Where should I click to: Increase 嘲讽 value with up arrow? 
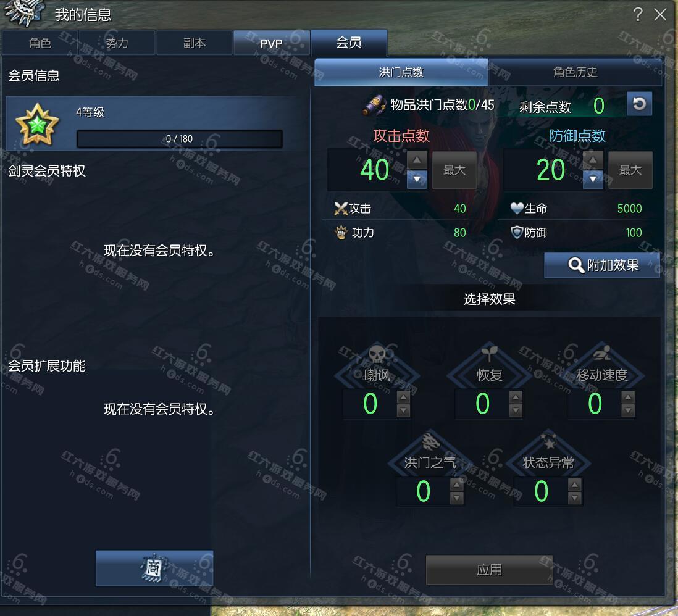pos(403,397)
